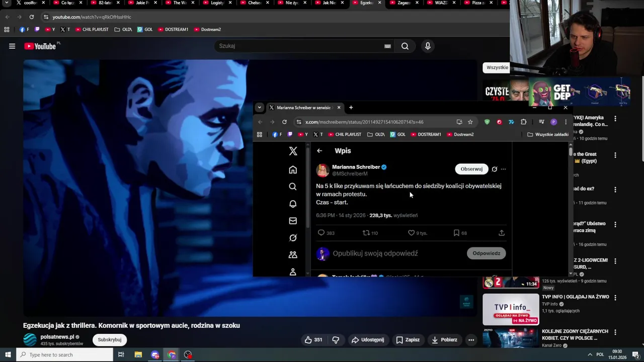
Task: Like the YouTube video showing 351 likes
Action: [x=313, y=340]
